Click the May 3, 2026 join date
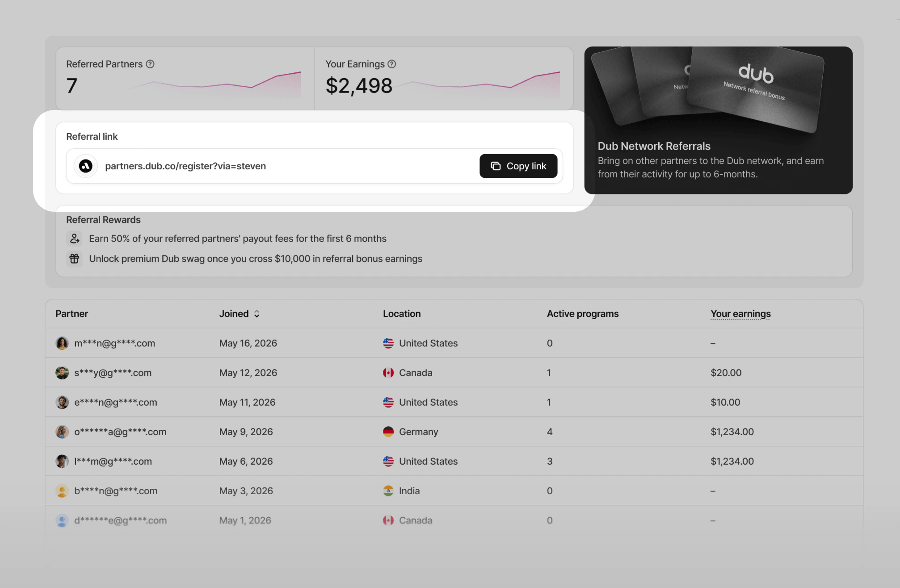Screen dimensions: 900x588 246,491
